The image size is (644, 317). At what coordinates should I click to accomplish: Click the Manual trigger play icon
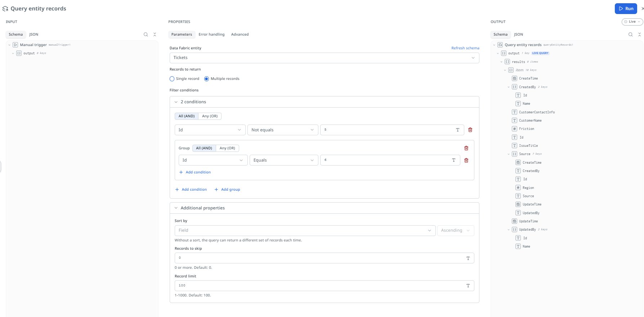(15, 45)
